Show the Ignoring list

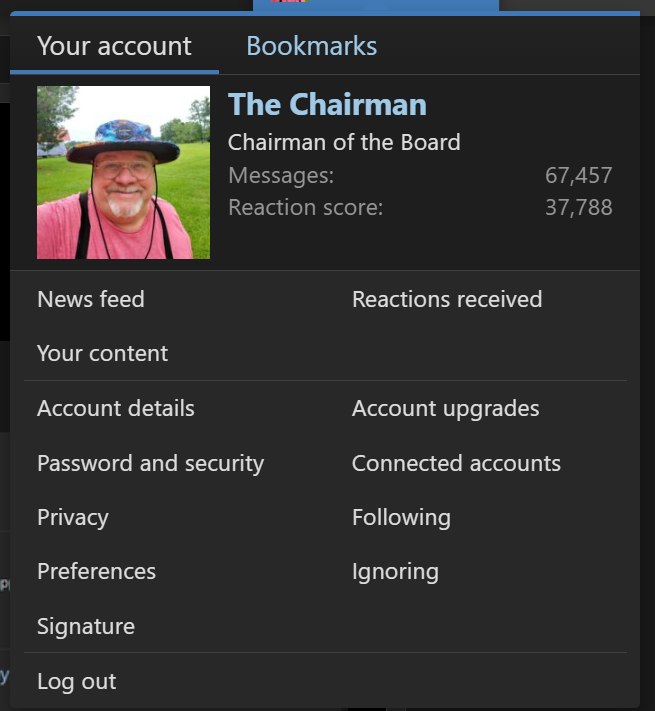point(395,571)
